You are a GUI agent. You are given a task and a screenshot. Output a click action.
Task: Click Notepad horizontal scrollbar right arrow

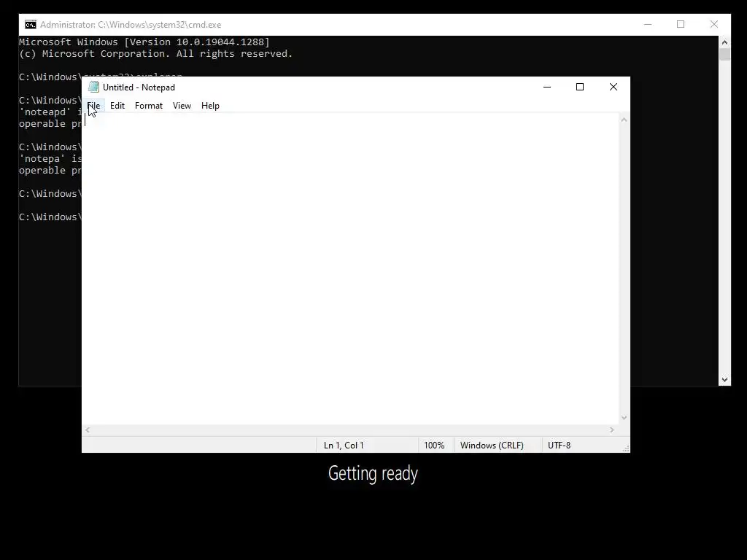point(612,430)
